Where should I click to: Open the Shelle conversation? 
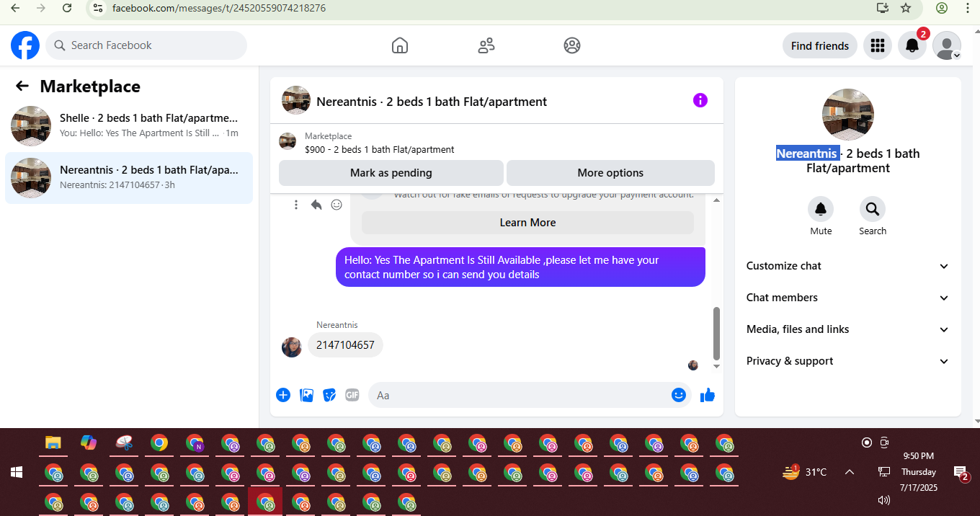point(129,126)
